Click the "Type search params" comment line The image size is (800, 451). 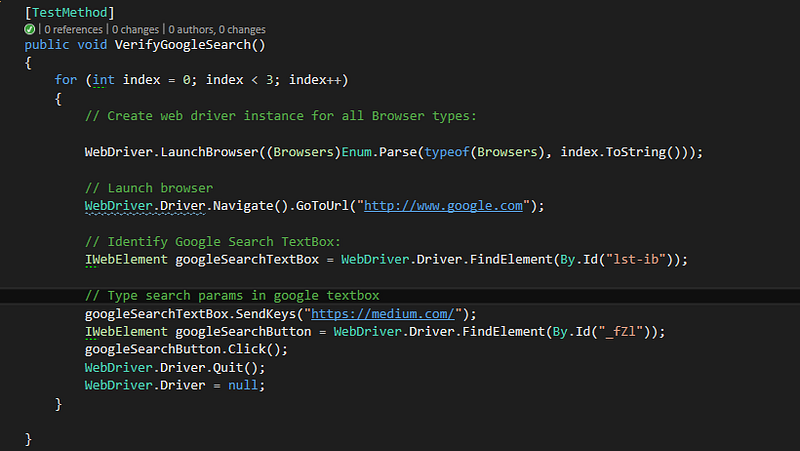[232, 295]
